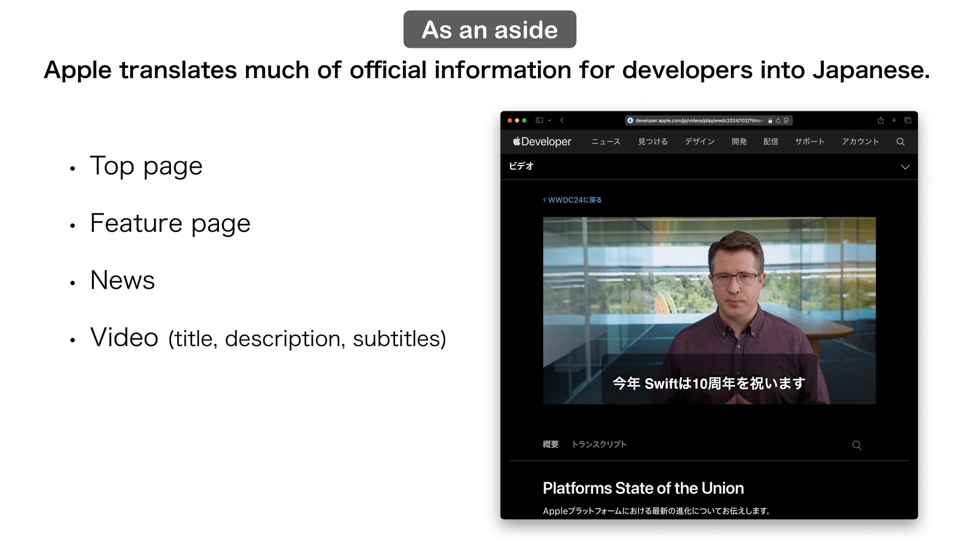
Task: Select the 概要 tab
Action: (x=550, y=444)
